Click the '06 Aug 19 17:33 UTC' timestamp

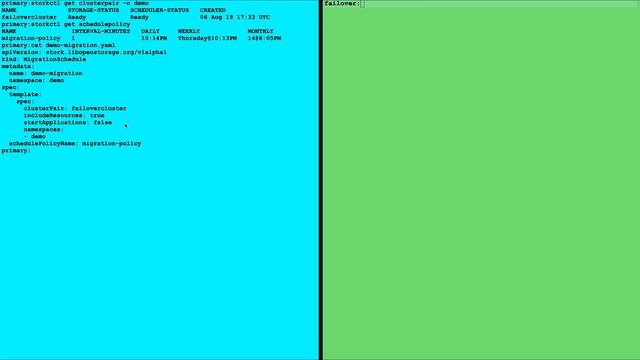(x=235, y=17)
